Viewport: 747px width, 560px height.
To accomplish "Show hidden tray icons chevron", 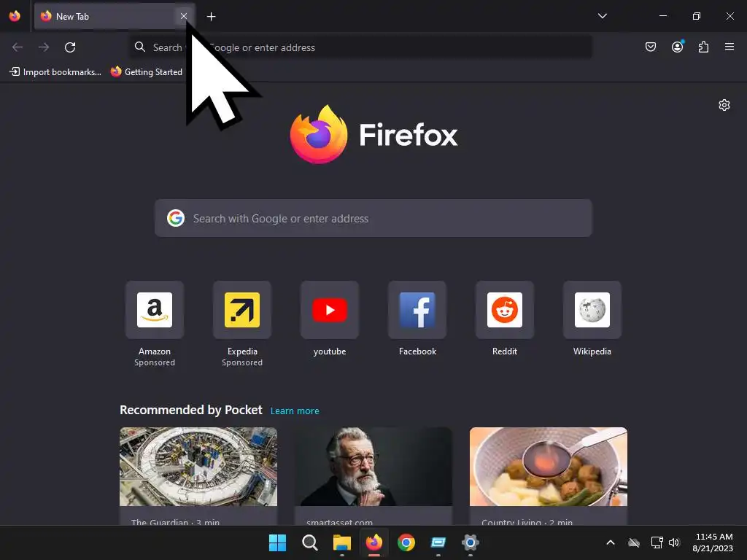I will (611, 542).
